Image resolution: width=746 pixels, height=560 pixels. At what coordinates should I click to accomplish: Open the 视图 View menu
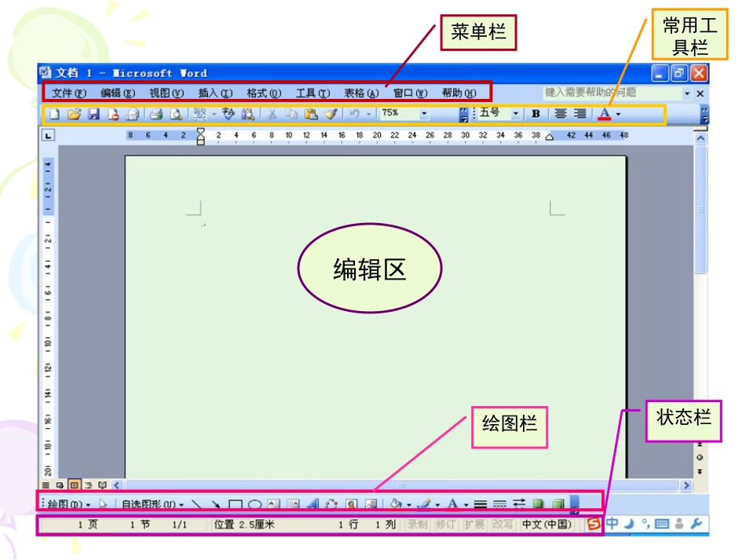166,93
